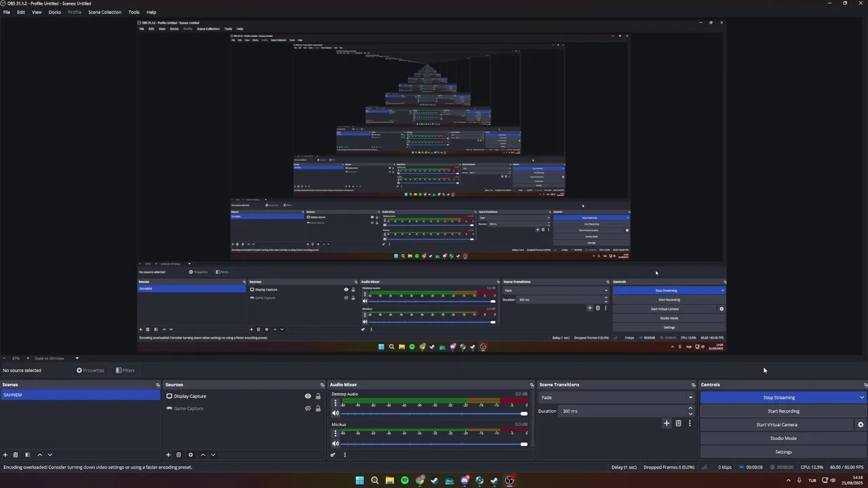Viewport: 868px width, 488px height.
Task: Open Desktop Audio options three-dot menu
Action: click(x=335, y=403)
